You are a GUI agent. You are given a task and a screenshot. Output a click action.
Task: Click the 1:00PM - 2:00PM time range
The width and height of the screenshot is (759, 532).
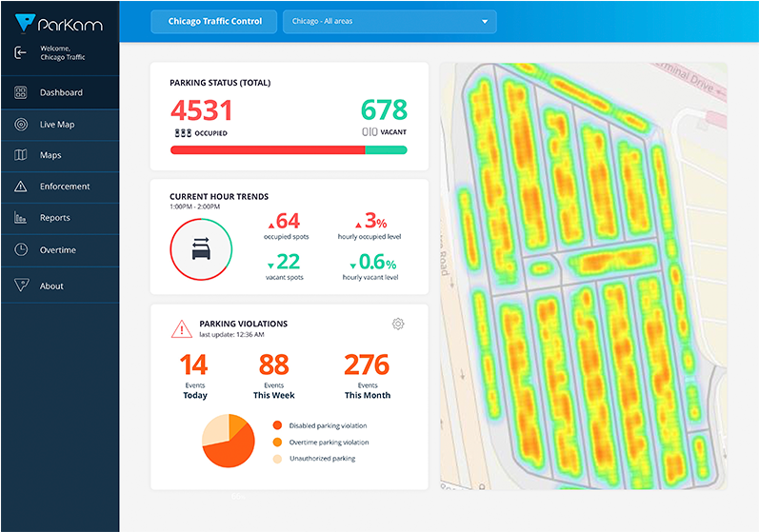[x=194, y=207]
